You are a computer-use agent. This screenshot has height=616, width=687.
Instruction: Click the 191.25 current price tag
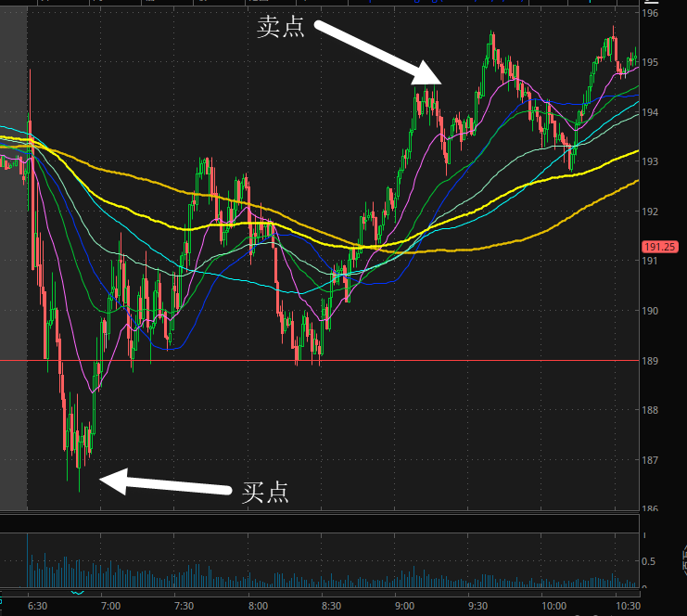[659, 247]
